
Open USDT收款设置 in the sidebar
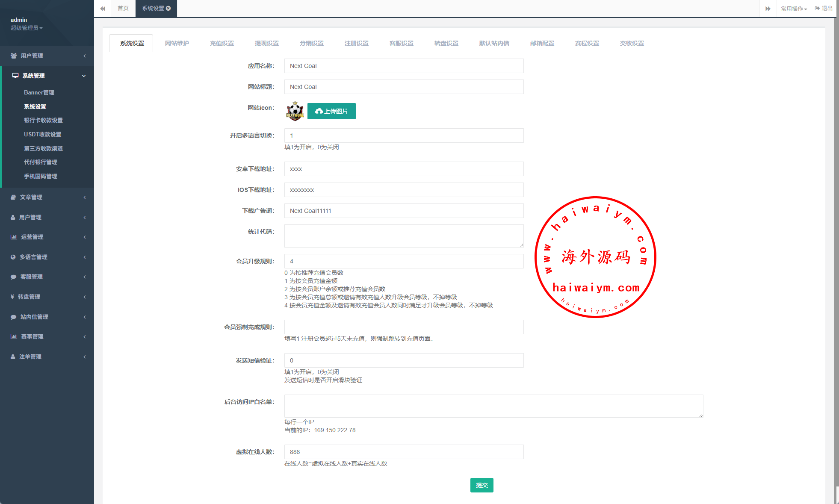42,134
